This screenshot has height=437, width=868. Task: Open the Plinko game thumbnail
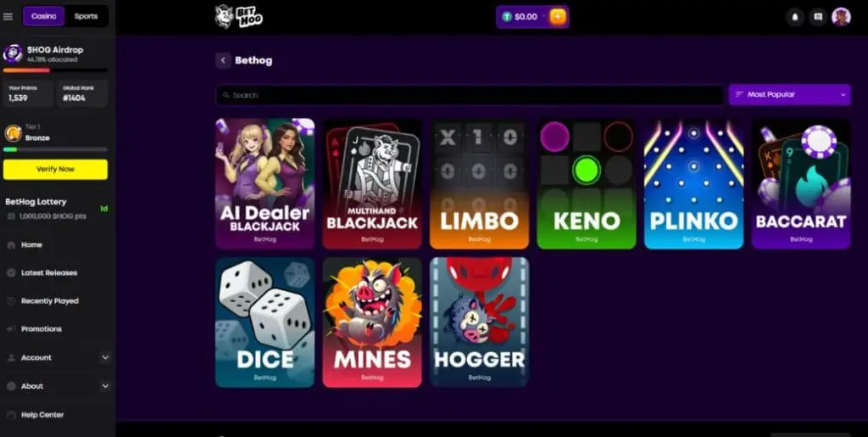click(x=693, y=184)
